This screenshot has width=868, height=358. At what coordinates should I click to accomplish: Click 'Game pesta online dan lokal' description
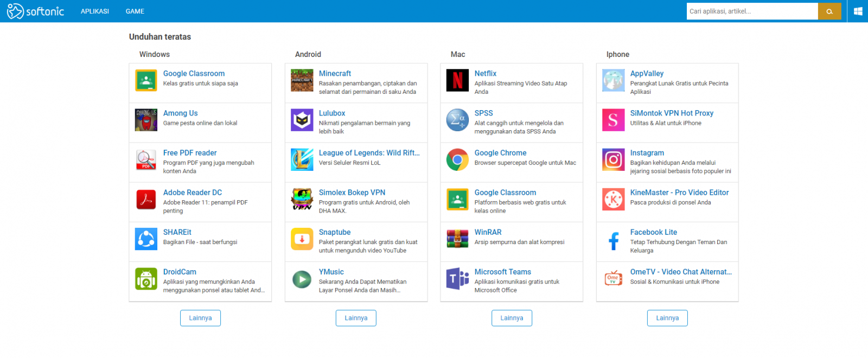coord(200,123)
